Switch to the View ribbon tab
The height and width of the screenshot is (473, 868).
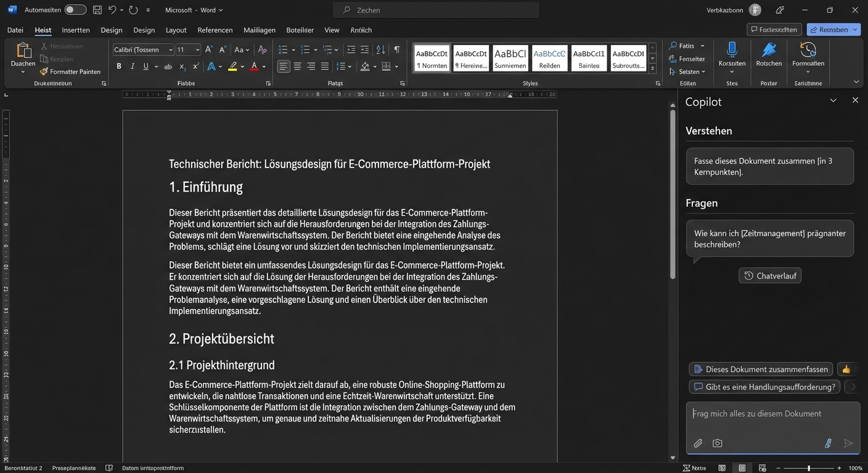(332, 30)
